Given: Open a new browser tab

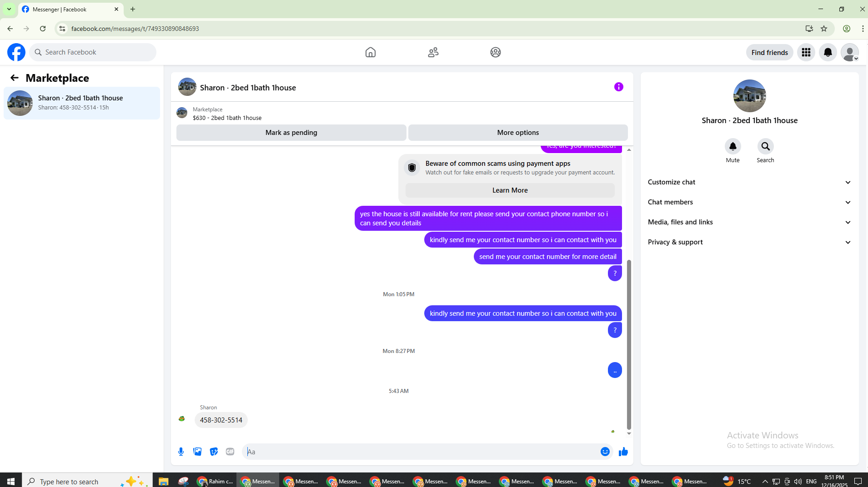Looking at the screenshot, I should pyautogui.click(x=133, y=9).
